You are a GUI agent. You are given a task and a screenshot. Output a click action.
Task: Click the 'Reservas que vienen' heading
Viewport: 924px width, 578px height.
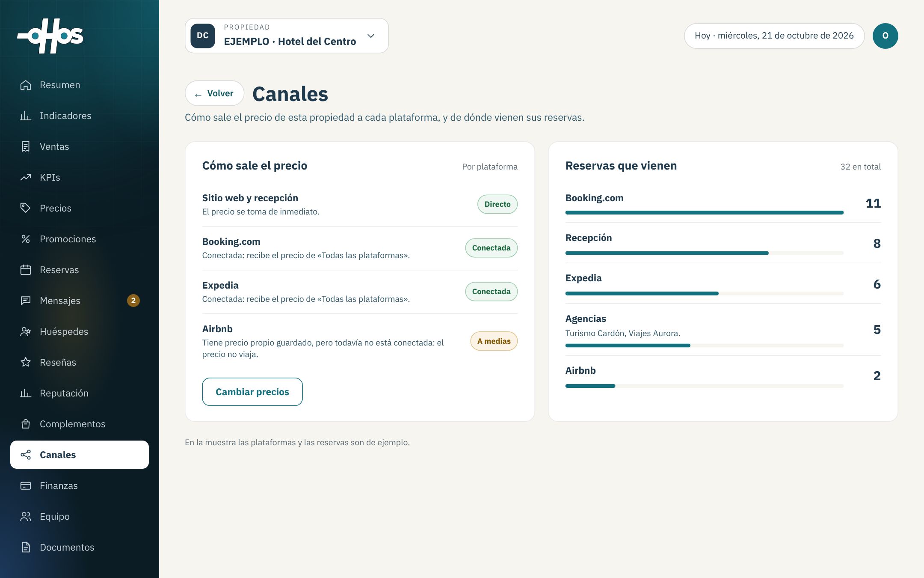621,166
